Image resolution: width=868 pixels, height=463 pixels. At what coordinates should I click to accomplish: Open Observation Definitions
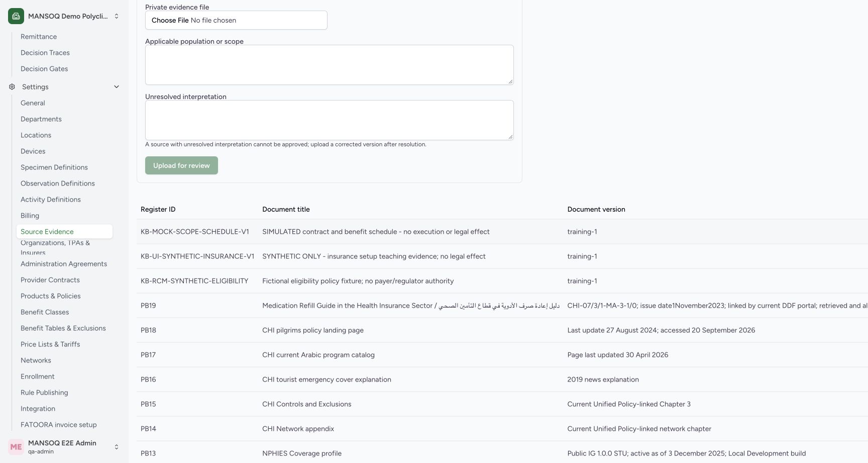(x=58, y=183)
